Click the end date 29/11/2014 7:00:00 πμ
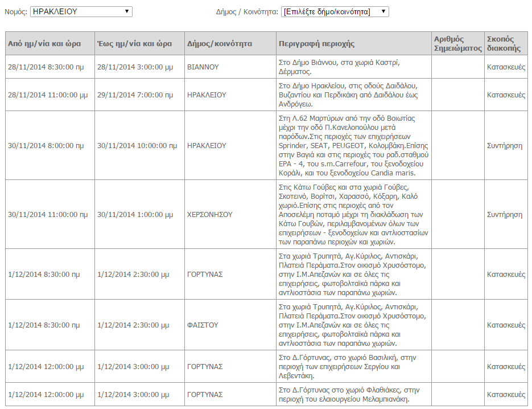Screen dimensions: 532x409 [135, 95]
